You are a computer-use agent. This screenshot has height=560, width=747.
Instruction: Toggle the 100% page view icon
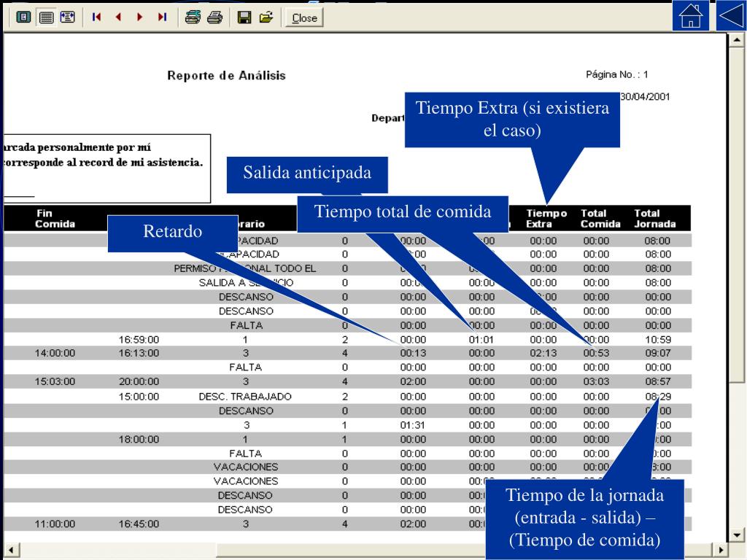tap(46, 17)
